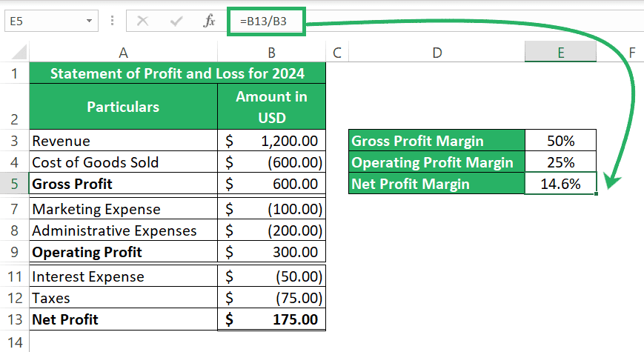Select column A header
The height and width of the screenshot is (352, 644).
(x=123, y=53)
